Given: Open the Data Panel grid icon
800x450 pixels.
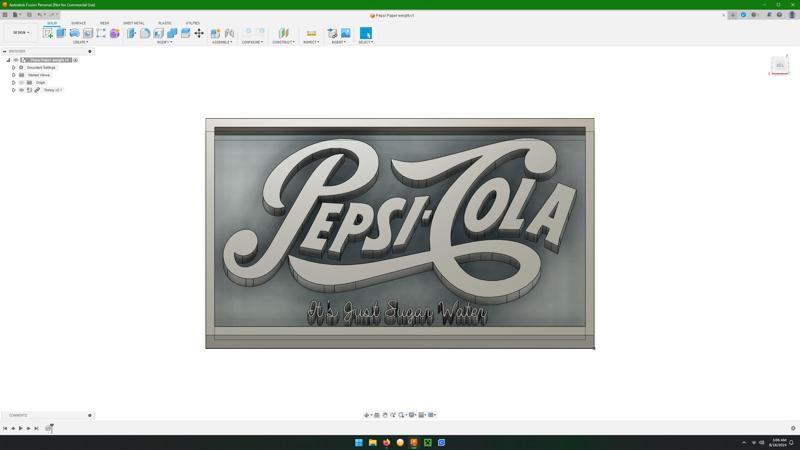Looking at the screenshot, I should [x=5, y=15].
